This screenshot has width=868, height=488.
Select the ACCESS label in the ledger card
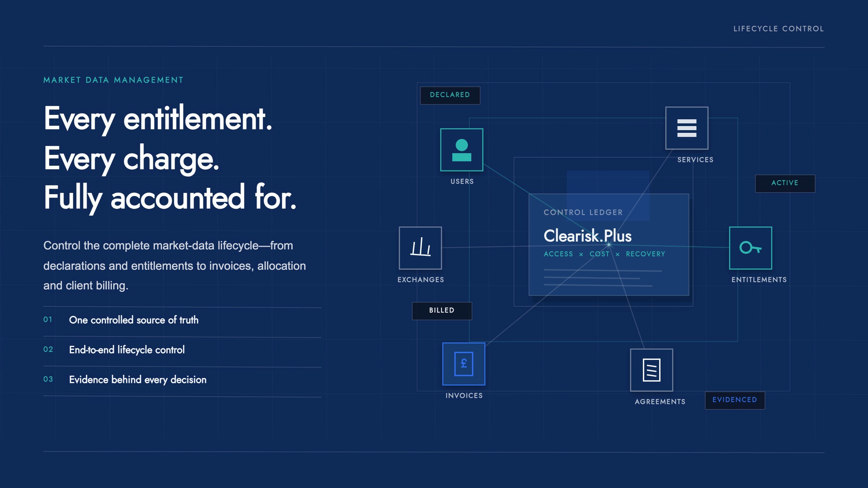(558, 254)
